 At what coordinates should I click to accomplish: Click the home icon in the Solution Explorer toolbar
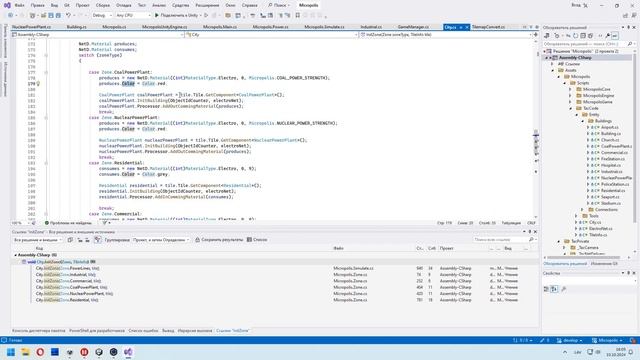click(547, 36)
